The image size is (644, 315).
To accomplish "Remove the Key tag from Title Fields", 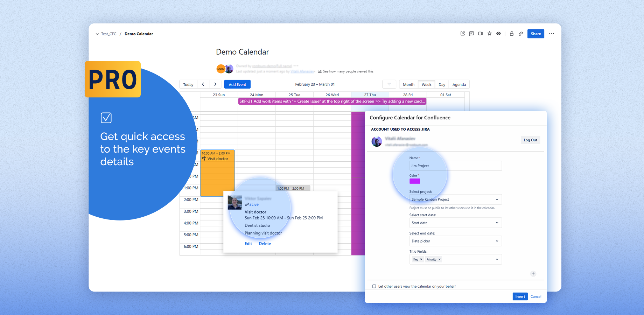I will (x=421, y=259).
